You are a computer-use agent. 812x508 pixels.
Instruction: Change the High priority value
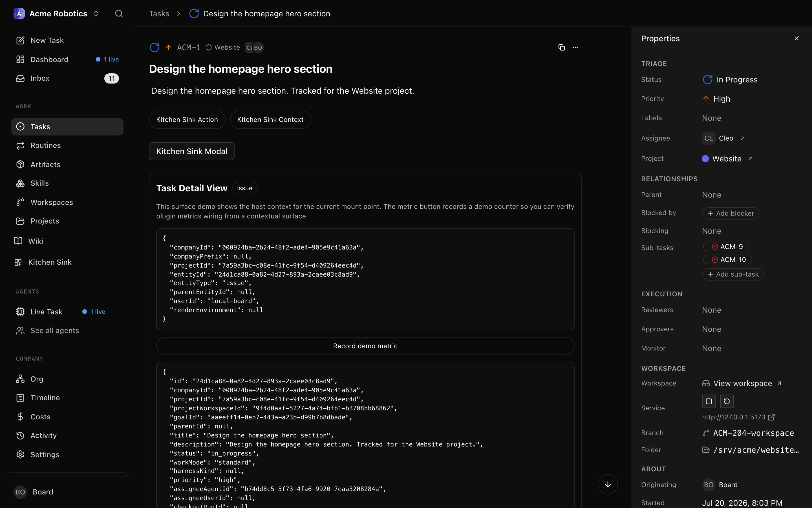point(716,99)
